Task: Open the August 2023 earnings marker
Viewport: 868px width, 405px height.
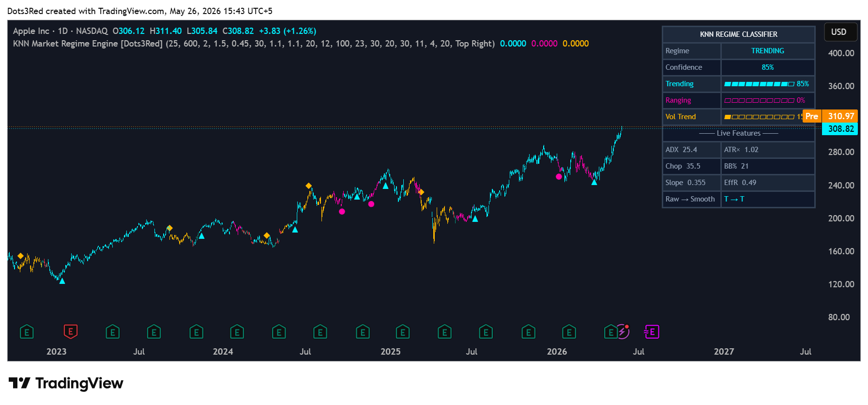Action: [x=154, y=332]
